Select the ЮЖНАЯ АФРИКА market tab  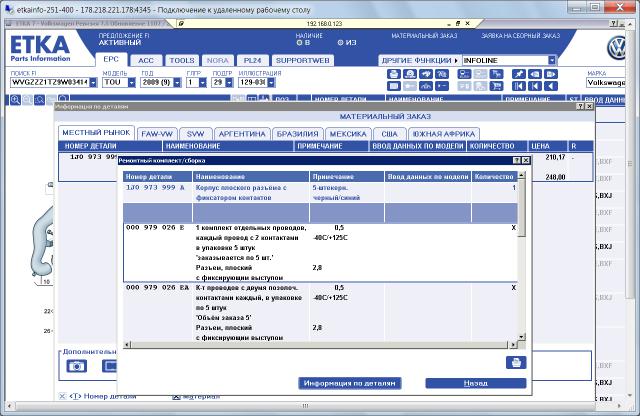point(444,134)
